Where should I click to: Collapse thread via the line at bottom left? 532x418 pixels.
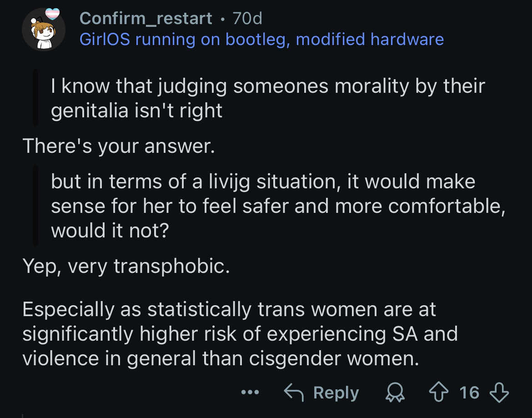22,416
